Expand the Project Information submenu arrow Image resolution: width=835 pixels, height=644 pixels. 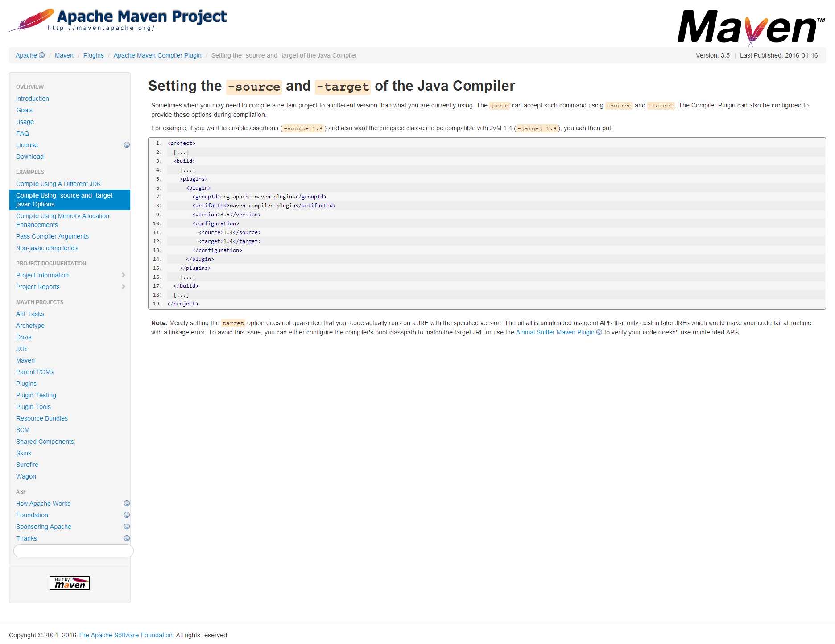124,275
